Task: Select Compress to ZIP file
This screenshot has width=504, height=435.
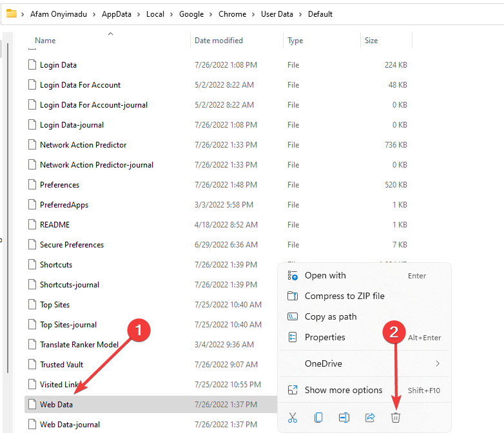Action: coord(344,296)
